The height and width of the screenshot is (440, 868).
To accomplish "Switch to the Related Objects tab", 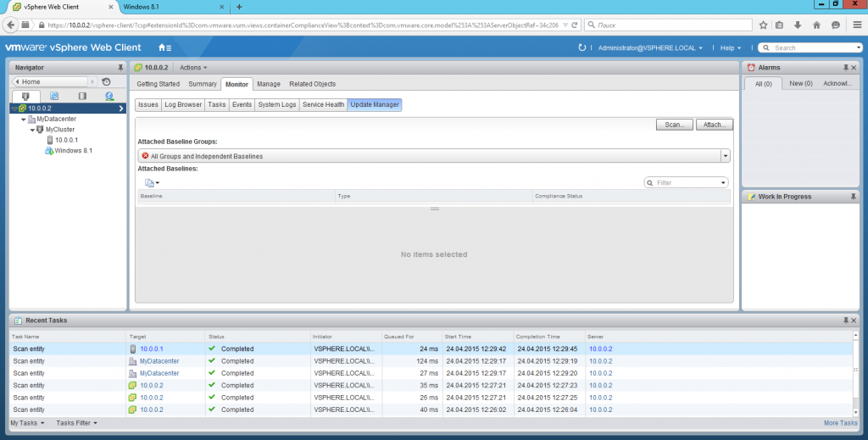I will pyautogui.click(x=312, y=84).
